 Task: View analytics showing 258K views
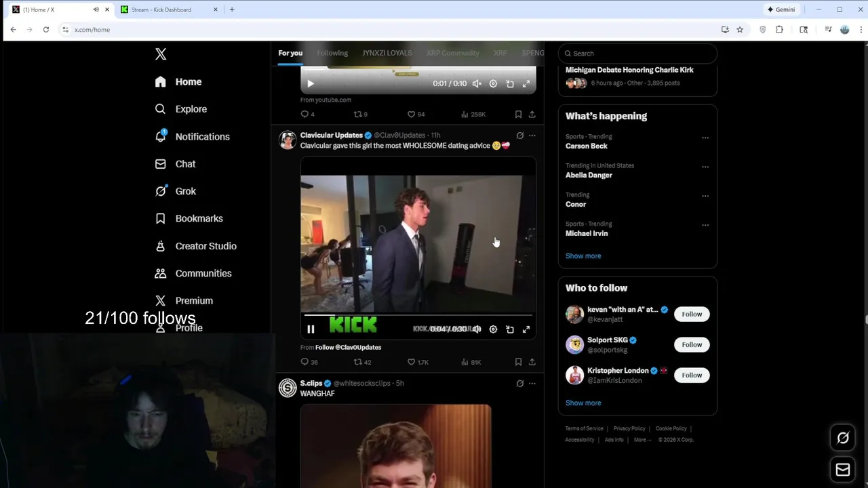(x=473, y=114)
